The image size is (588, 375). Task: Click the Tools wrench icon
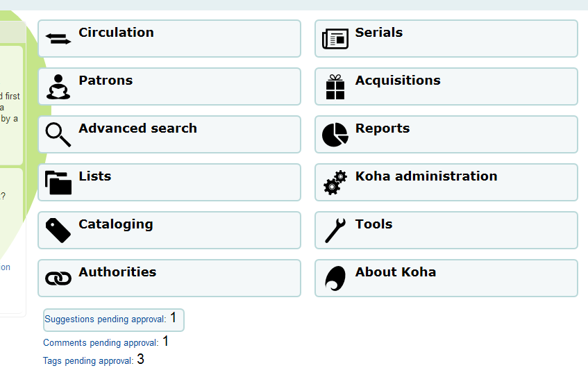tap(335, 231)
